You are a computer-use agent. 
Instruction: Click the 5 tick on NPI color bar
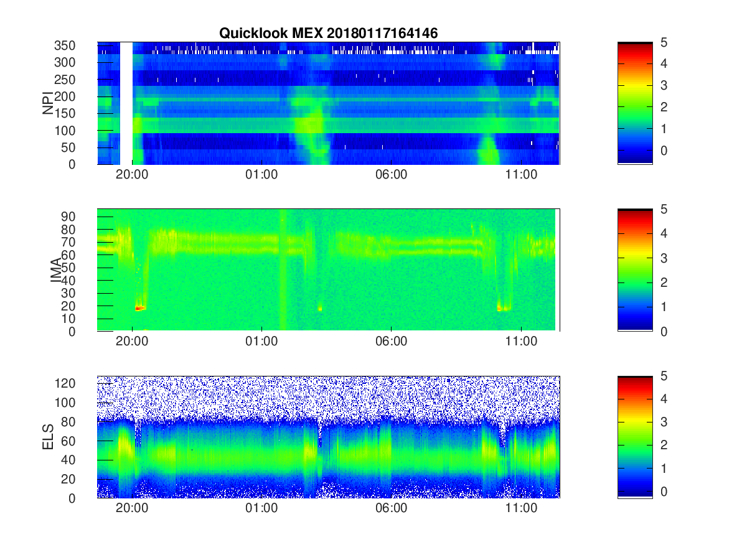tap(663, 42)
